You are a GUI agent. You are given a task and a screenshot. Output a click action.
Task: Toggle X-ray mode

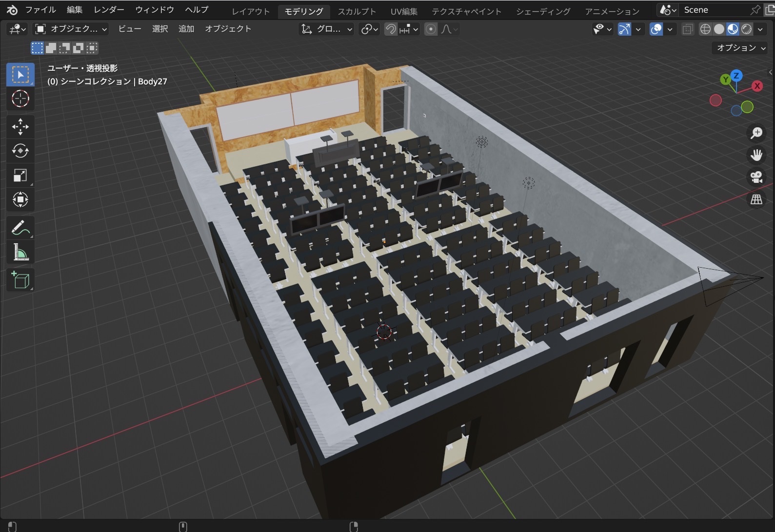(x=688, y=29)
